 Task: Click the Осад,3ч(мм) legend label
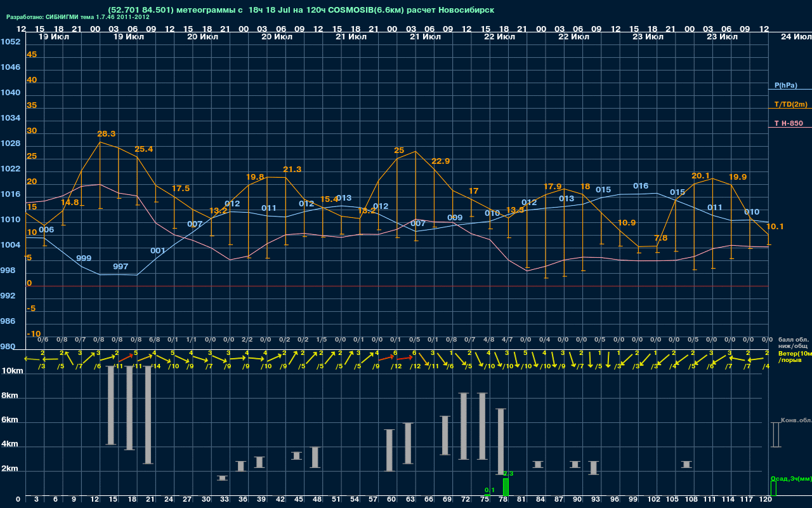pyautogui.click(x=790, y=478)
